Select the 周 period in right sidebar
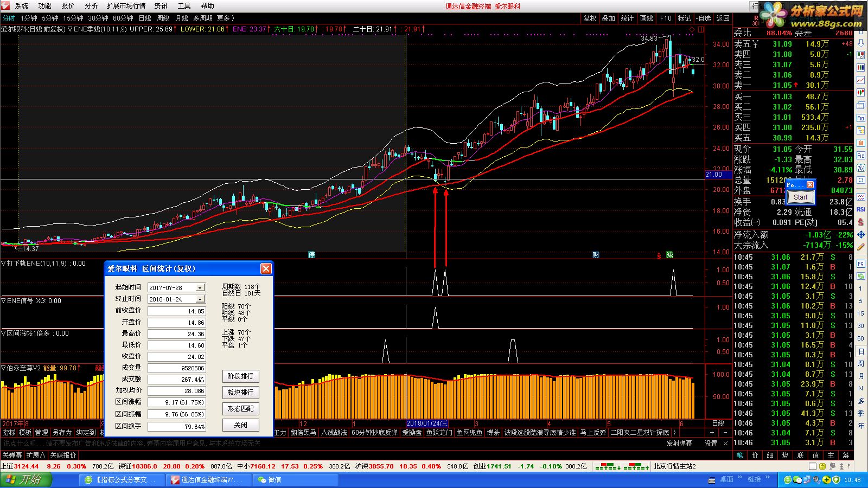This screenshot has height=488, width=868. pos(861,364)
